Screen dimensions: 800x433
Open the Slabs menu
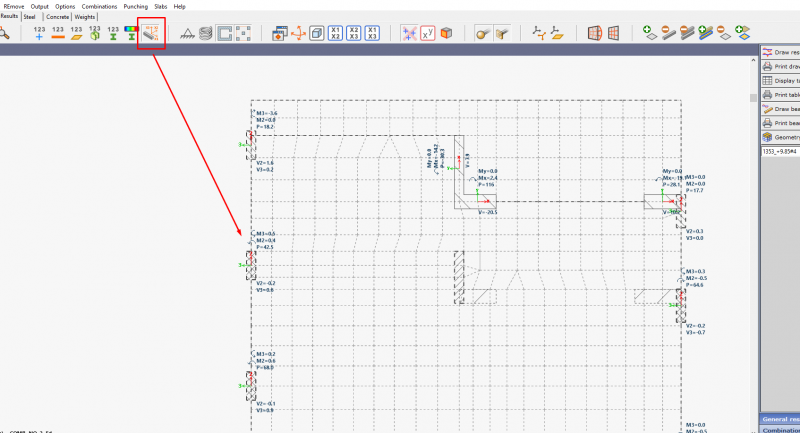click(160, 6)
